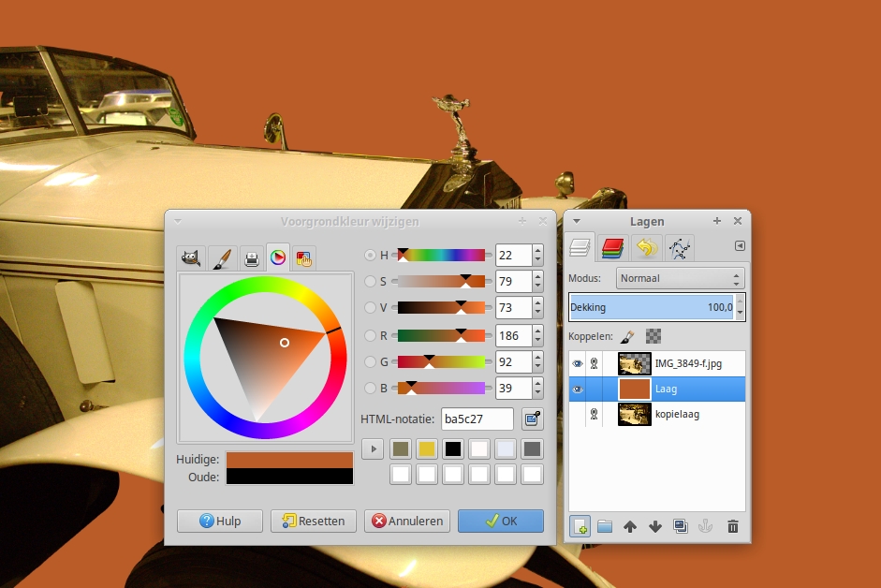Screen dimensions: 881x588
Task: Open the Lagen dock menu arrow
Action: (577, 222)
